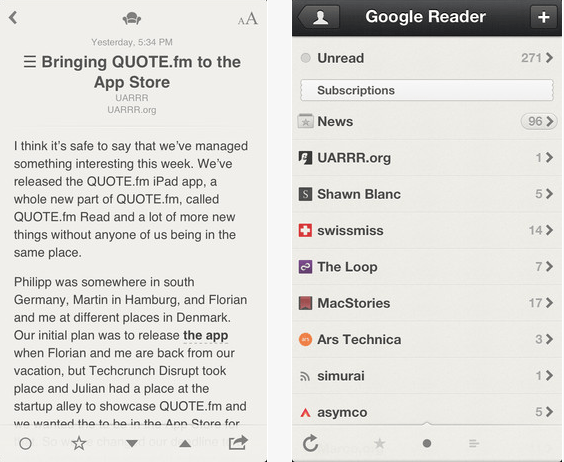
Task: Add a subscription with plus button
Action: (x=543, y=17)
